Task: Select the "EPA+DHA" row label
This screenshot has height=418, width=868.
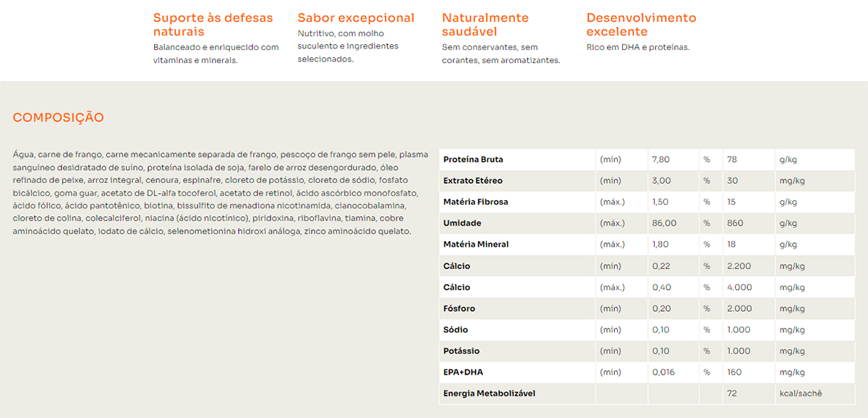Action: (463, 372)
